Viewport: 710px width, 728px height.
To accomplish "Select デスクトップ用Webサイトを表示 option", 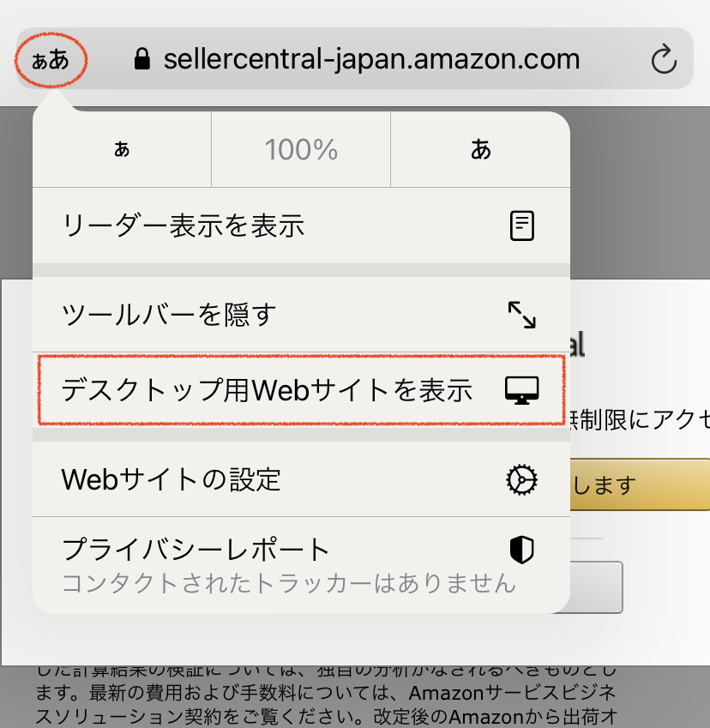I will pyautogui.click(x=267, y=391).
